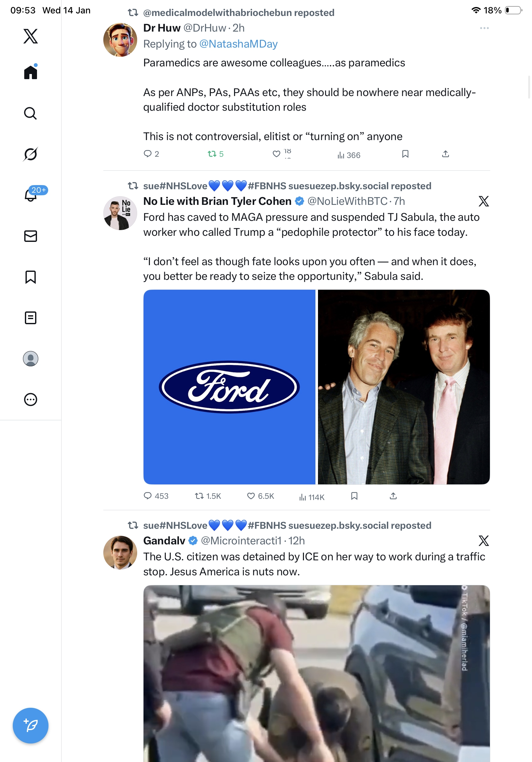Image resolution: width=532 pixels, height=762 pixels.
Task: Open the No Lie with Brian Tyler Cohen profile
Action: pyautogui.click(x=217, y=201)
